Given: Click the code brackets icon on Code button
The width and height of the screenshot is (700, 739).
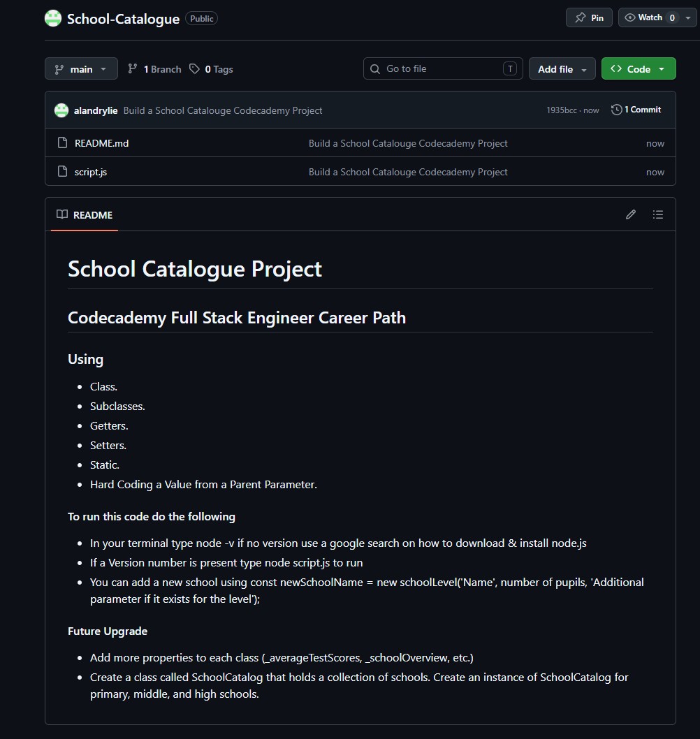Looking at the screenshot, I should (615, 69).
